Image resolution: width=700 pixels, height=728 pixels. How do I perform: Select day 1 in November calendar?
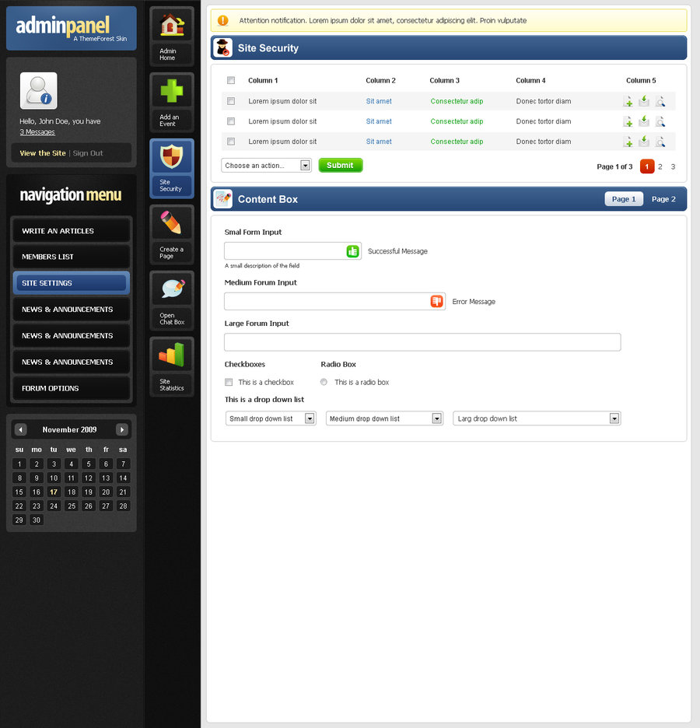coord(19,464)
